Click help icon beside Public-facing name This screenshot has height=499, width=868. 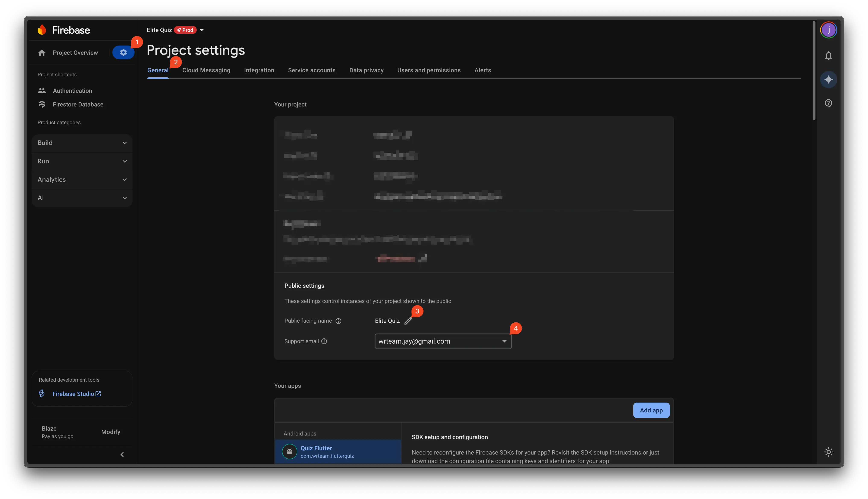coord(338,321)
